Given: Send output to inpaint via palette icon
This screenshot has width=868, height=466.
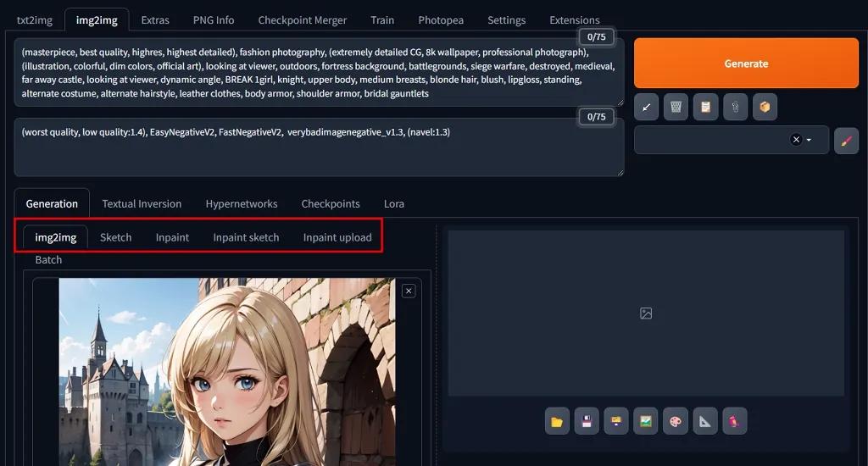Looking at the screenshot, I should (x=676, y=421).
